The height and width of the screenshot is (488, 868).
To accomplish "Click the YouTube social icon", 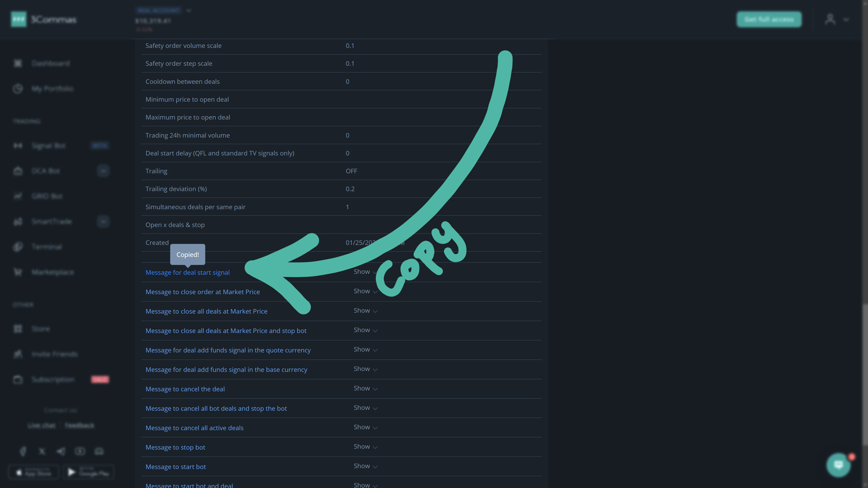I will tap(80, 451).
